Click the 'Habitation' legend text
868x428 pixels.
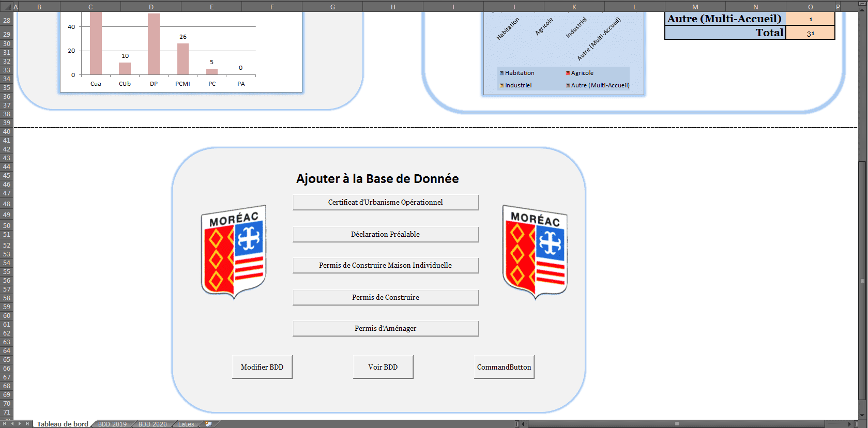click(x=520, y=73)
